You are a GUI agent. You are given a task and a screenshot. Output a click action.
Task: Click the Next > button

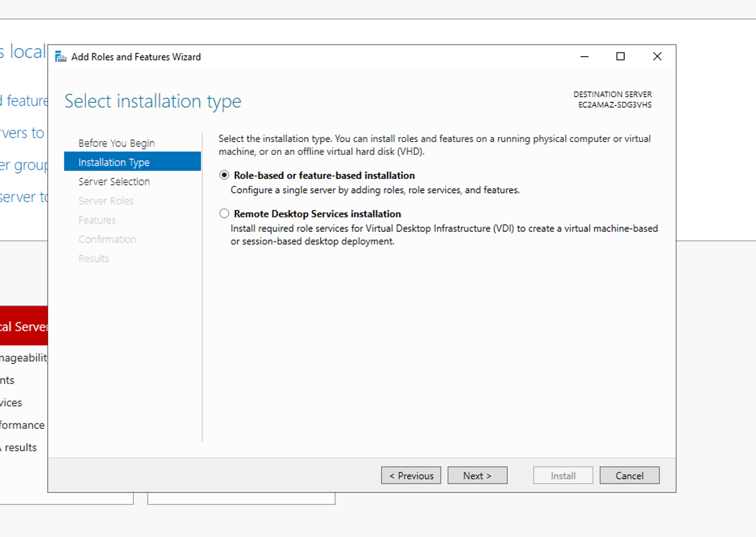click(x=477, y=476)
